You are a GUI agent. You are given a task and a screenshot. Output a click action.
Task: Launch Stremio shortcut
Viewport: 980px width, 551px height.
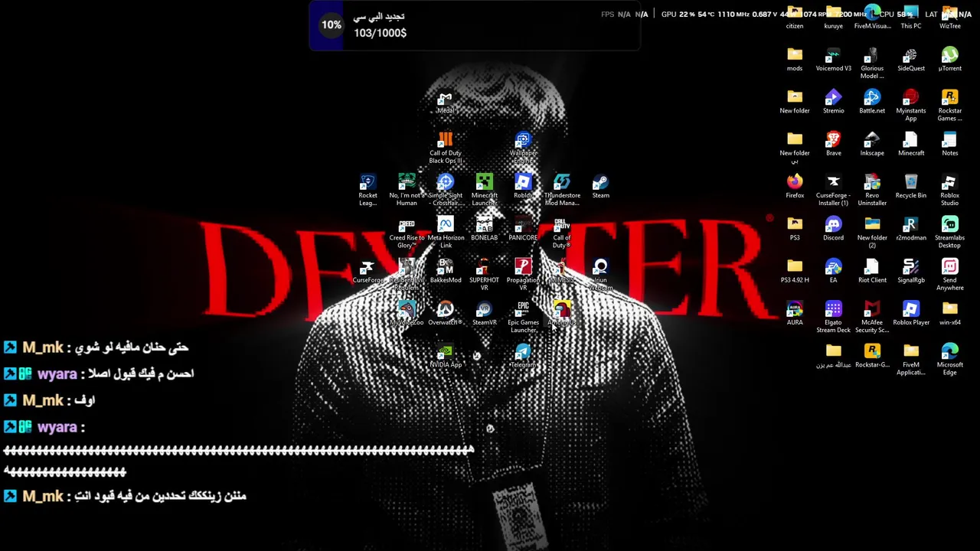pyautogui.click(x=833, y=102)
